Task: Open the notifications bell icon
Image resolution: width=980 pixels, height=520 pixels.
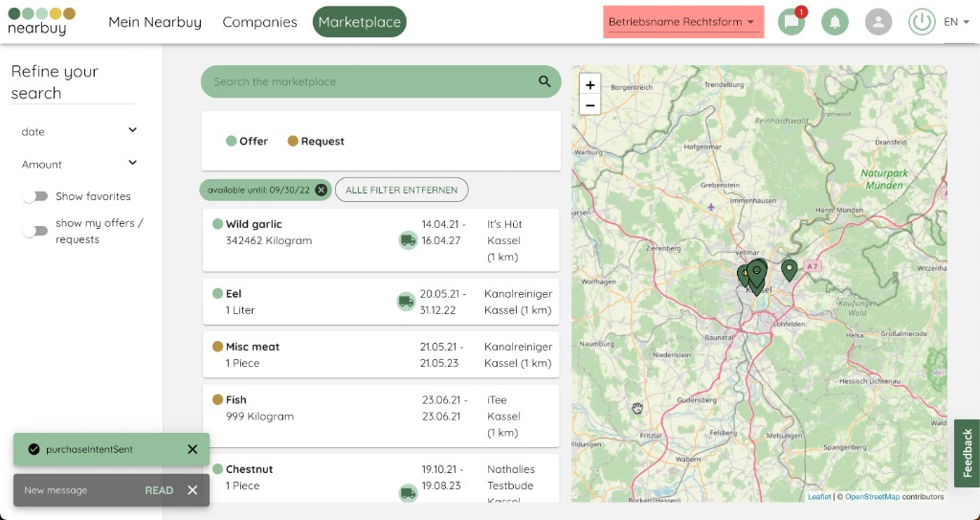Action: (835, 22)
